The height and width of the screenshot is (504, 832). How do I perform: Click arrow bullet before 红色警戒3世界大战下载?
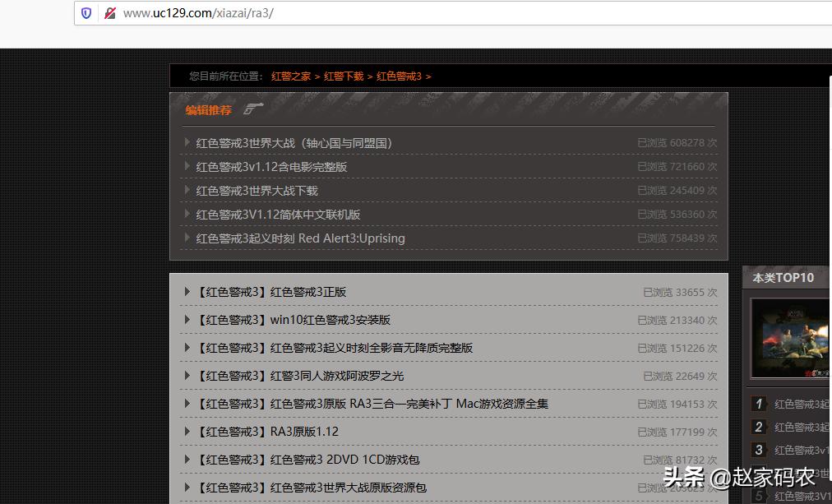point(187,190)
